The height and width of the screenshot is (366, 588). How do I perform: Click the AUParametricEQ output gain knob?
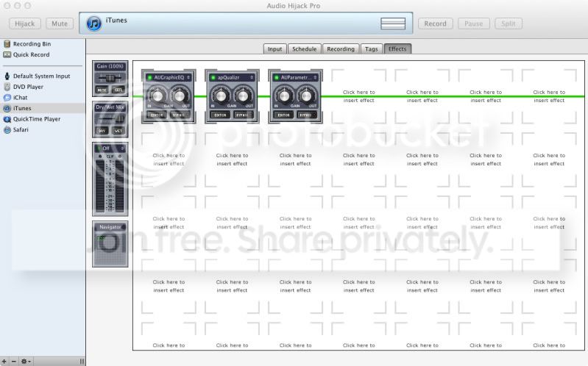[x=306, y=96]
